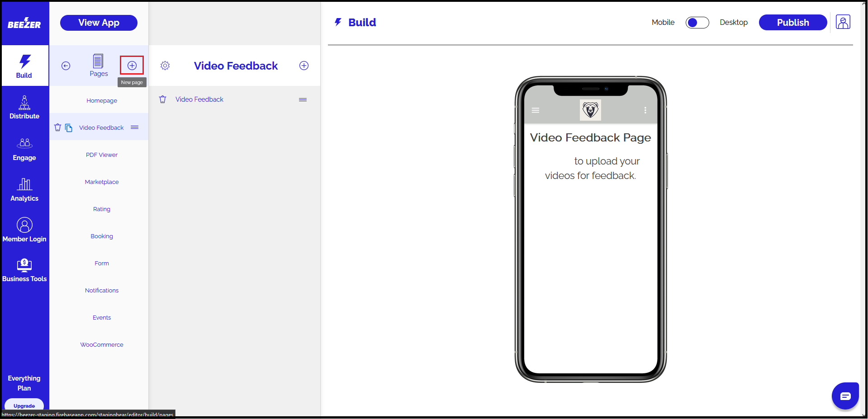
Task: Open the Distribute section
Action: click(x=24, y=108)
